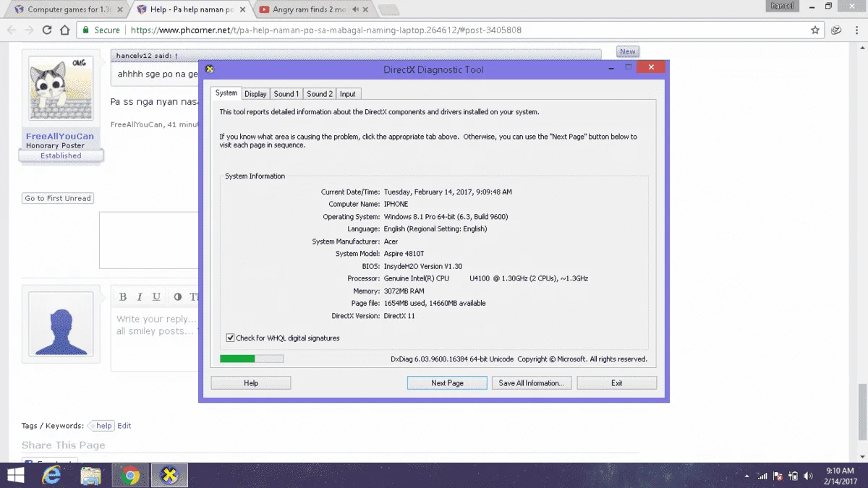The width and height of the screenshot is (868, 488).
Task: Open the Chrome three-dot menu
Action: tap(857, 30)
